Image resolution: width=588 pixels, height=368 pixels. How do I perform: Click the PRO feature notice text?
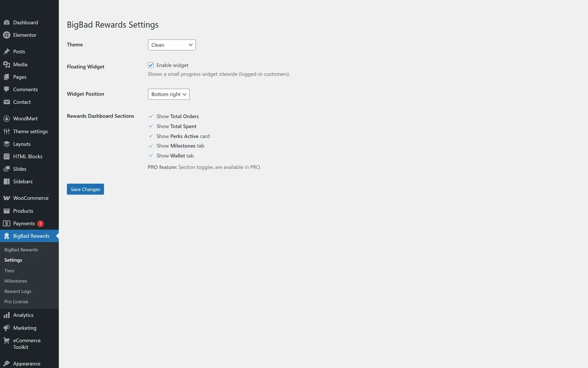tap(204, 167)
